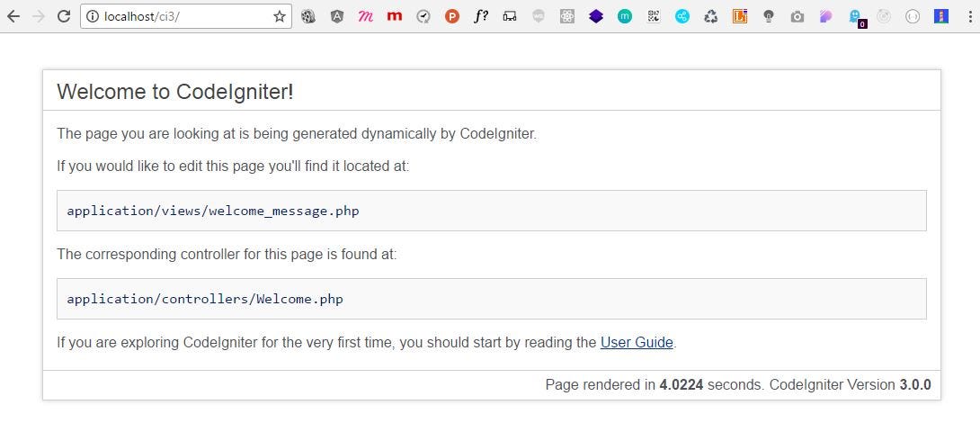Image resolution: width=980 pixels, height=432 pixels.
Task: Open the lightbulb extension icon
Action: (x=769, y=17)
